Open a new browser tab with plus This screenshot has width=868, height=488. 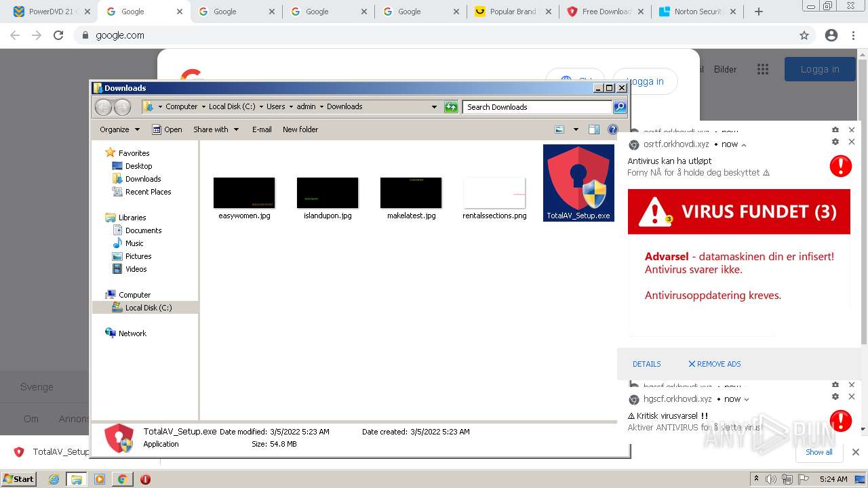point(759,12)
